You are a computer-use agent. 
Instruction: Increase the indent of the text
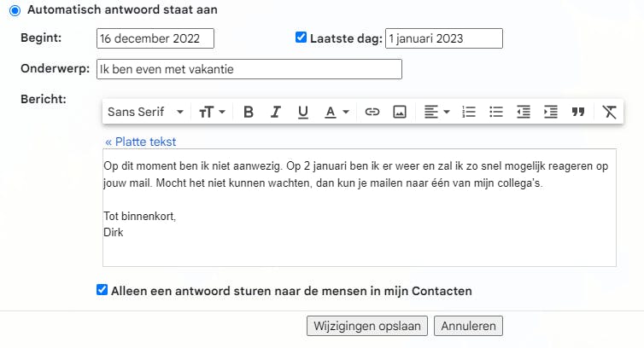click(550, 112)
